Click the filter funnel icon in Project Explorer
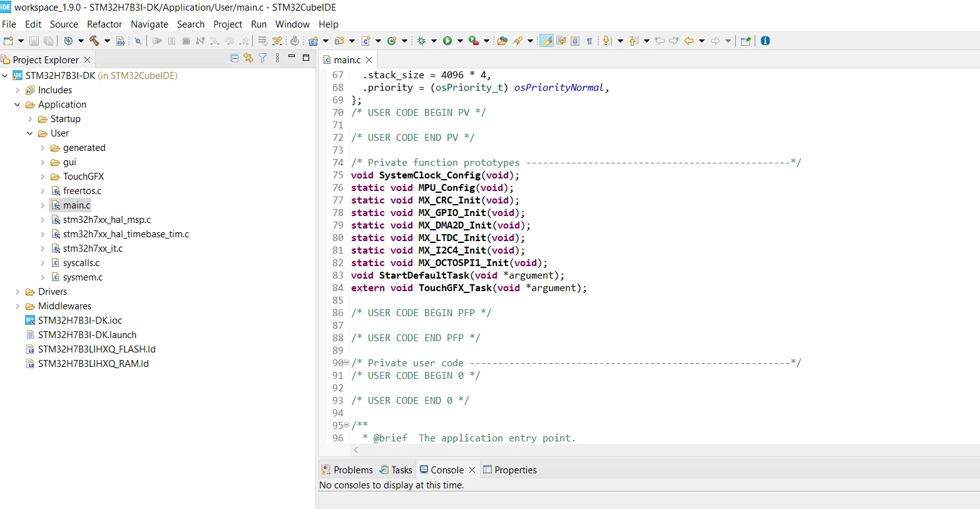The image size is (980, 509). pyautogui.click(x=263, y=58)
